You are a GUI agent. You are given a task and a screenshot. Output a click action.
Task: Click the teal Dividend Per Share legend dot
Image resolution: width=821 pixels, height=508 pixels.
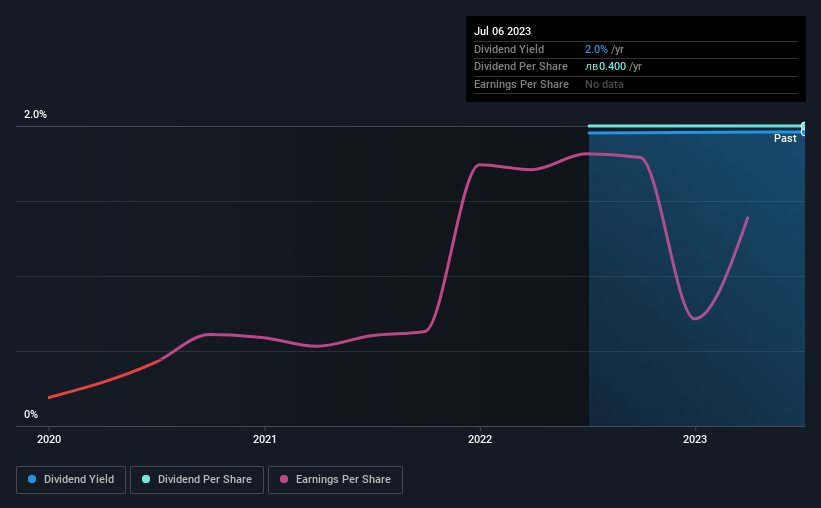point(146,479)
